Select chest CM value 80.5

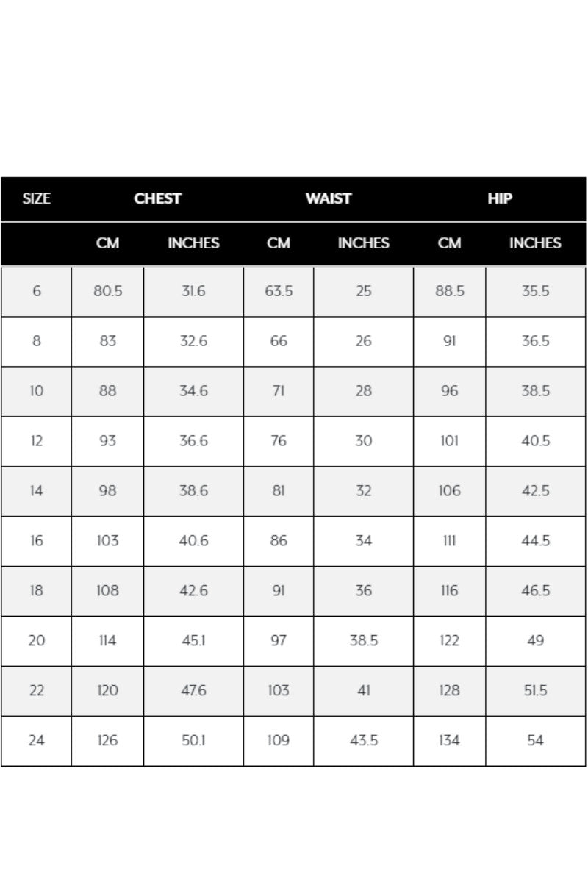coord(107,291)
